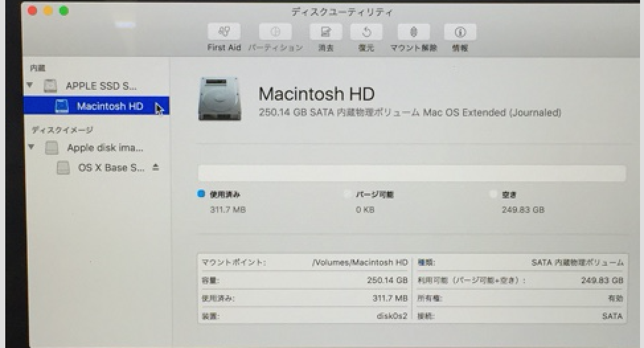Minimize the window with the yellow button

pyautogui.click(x=48, y=11)
